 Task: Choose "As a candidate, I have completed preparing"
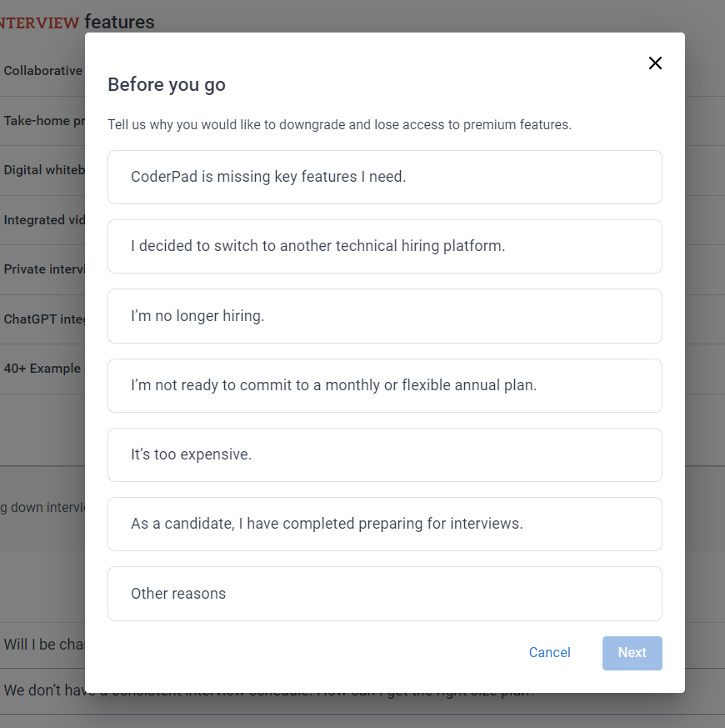pos(384,524)
